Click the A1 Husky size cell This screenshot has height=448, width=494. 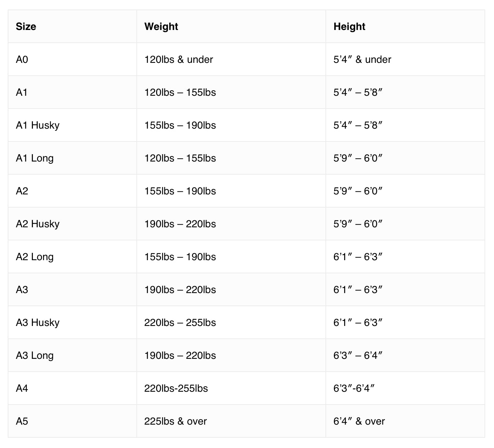point(38,125)
